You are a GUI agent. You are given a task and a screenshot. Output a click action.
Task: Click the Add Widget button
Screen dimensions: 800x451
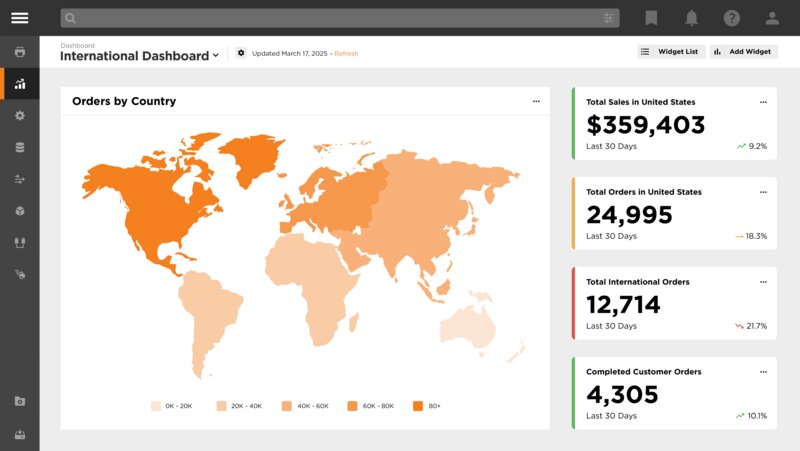[743, 51]
